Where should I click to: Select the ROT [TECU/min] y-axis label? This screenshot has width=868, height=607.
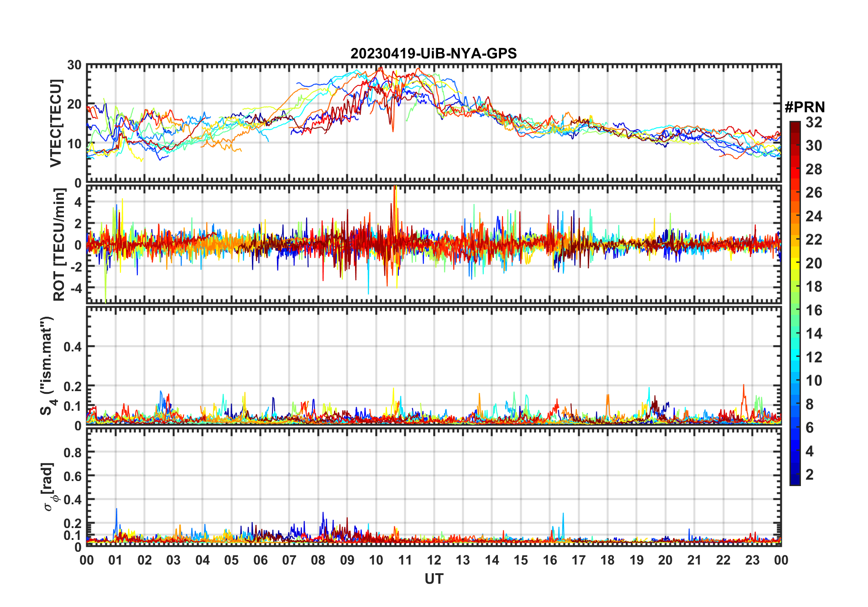[59, 244]
